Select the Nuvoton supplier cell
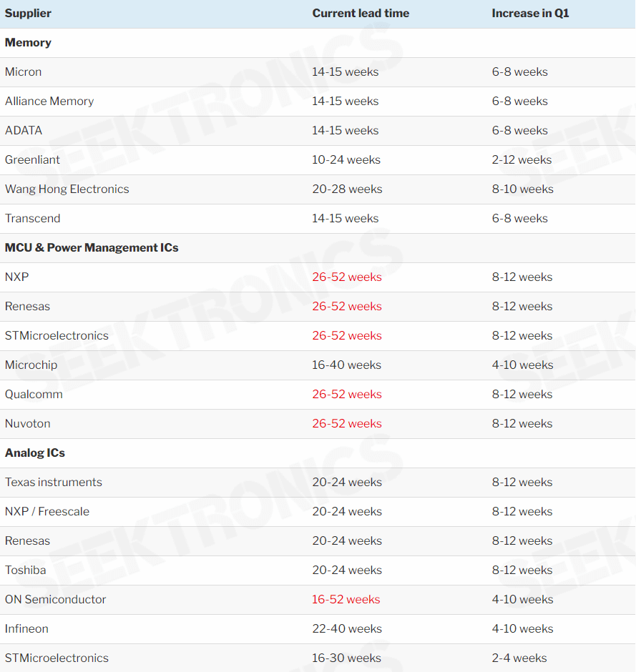Screen dimensions: 636x672 click(x=27, y=423)
